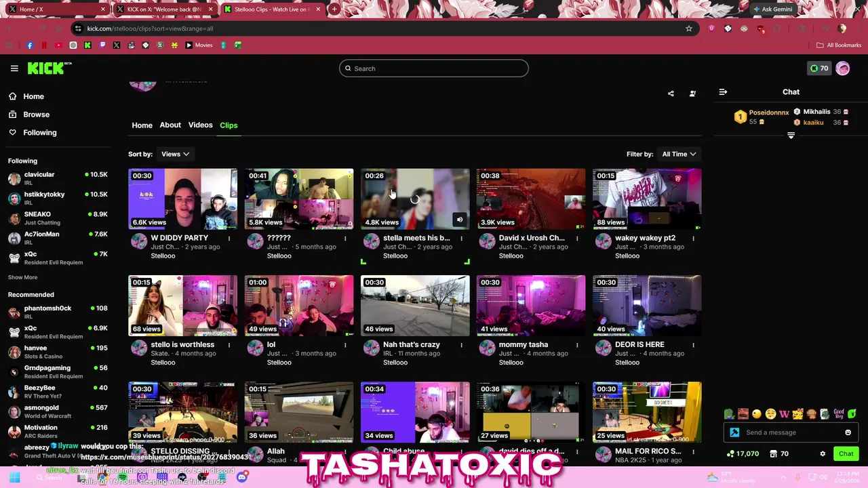Viewport: 868px width, 488px height.
Task: Open the profile avatar menu
Action: coord(843,68)
